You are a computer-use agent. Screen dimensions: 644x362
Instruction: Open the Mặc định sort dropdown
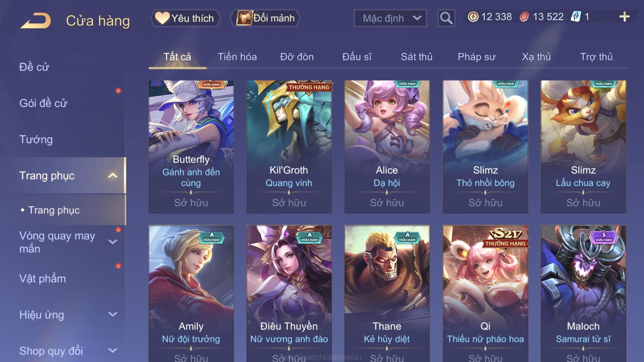point(390,18)
